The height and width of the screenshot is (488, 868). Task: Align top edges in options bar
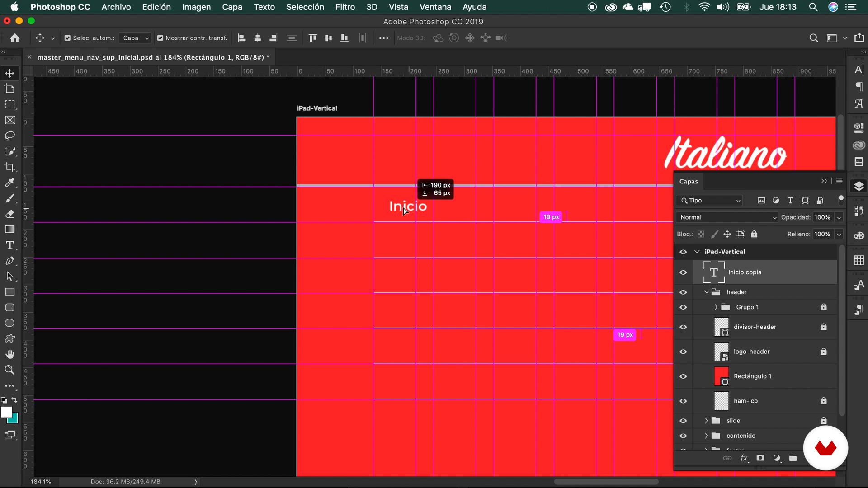tap(312, 38)
